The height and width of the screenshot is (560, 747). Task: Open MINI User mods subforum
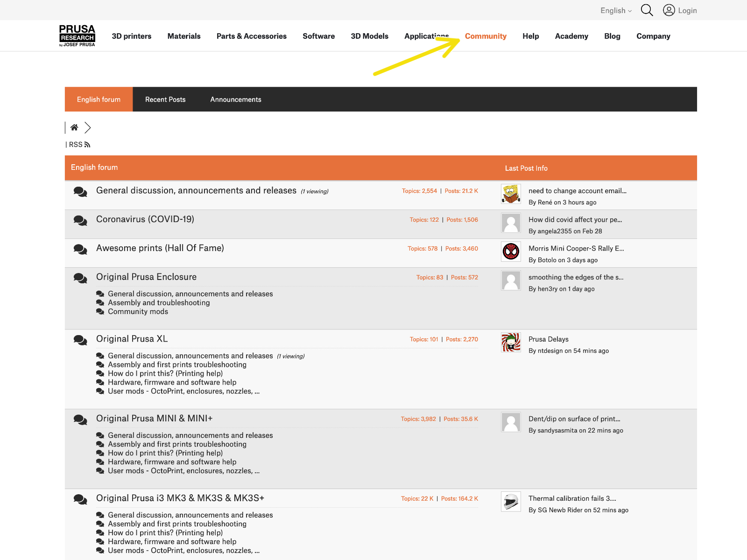[x=183, y=471]
